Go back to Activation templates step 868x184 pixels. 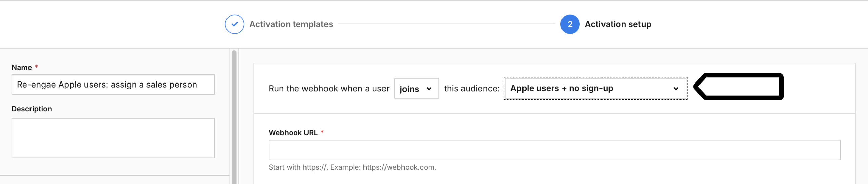[x=291, y=24]
